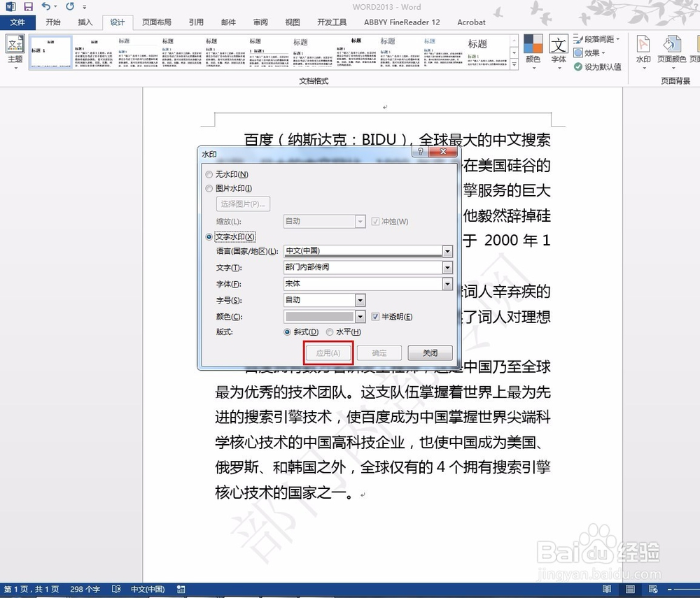
Task: Click the spelling proofing icon in status bar
Action: [x=116, y=589]
